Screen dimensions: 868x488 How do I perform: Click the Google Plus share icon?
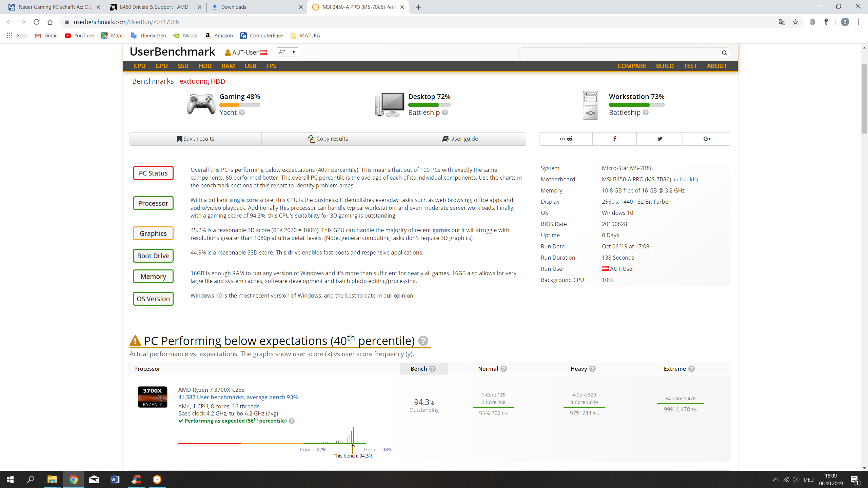pos(707,139)
